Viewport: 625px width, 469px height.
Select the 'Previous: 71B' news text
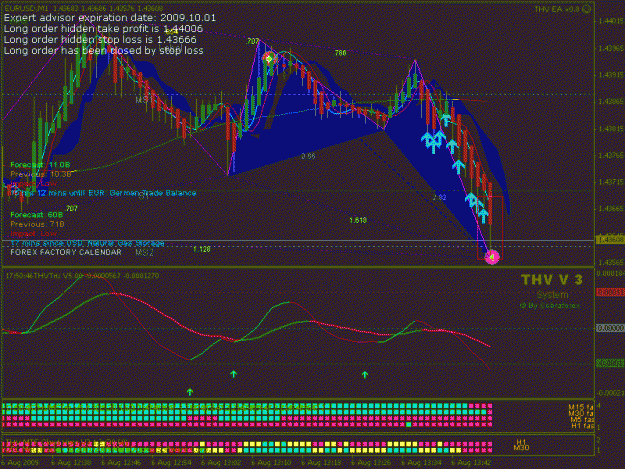tap(37, 224)
